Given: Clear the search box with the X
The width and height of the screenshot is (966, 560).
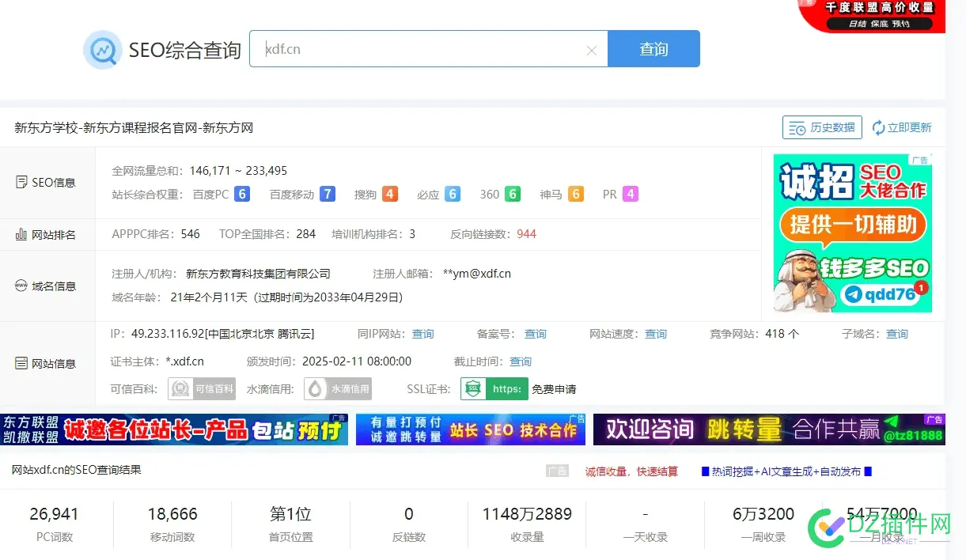Looking at the screenshot, I should (592, 49).
